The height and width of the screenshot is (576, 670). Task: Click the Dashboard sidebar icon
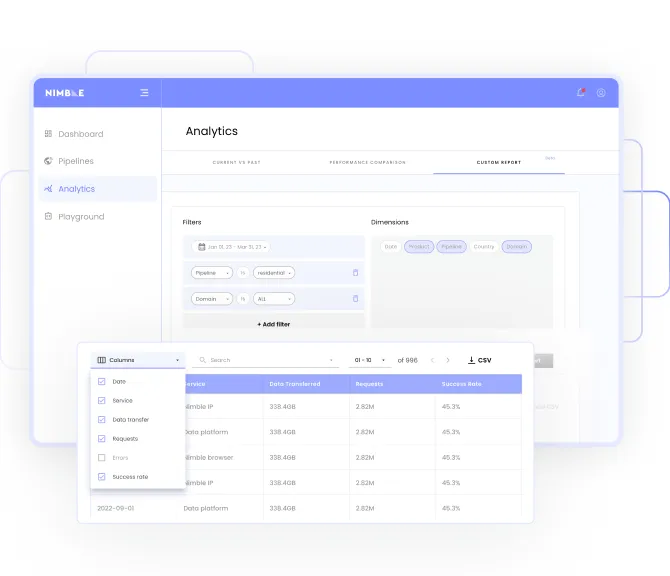click(48, 134)
